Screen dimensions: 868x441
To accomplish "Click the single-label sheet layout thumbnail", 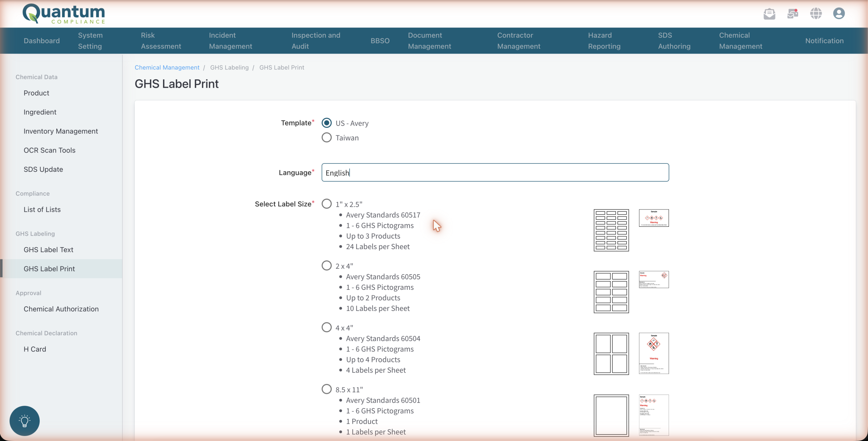I will pos(611,415).
